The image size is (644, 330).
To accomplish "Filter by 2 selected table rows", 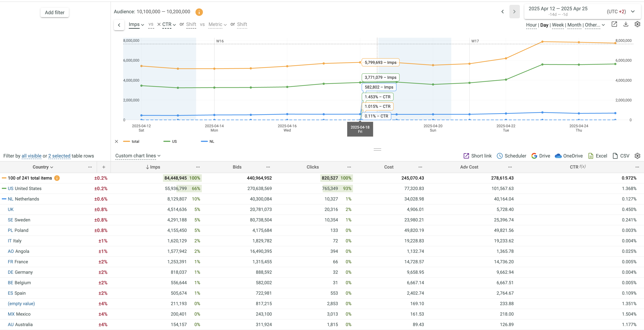I will click(x=59, y=156).
